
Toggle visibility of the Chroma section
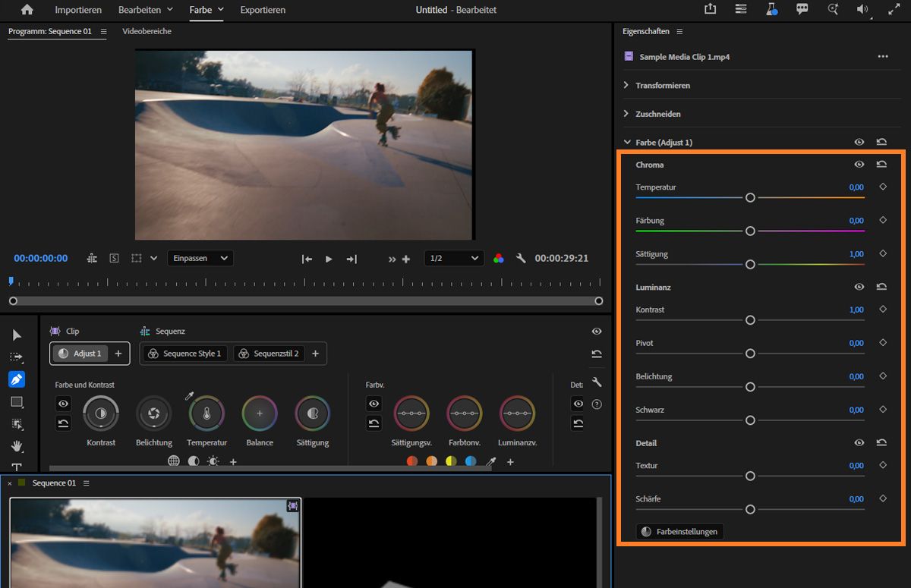tap(859, 164)
